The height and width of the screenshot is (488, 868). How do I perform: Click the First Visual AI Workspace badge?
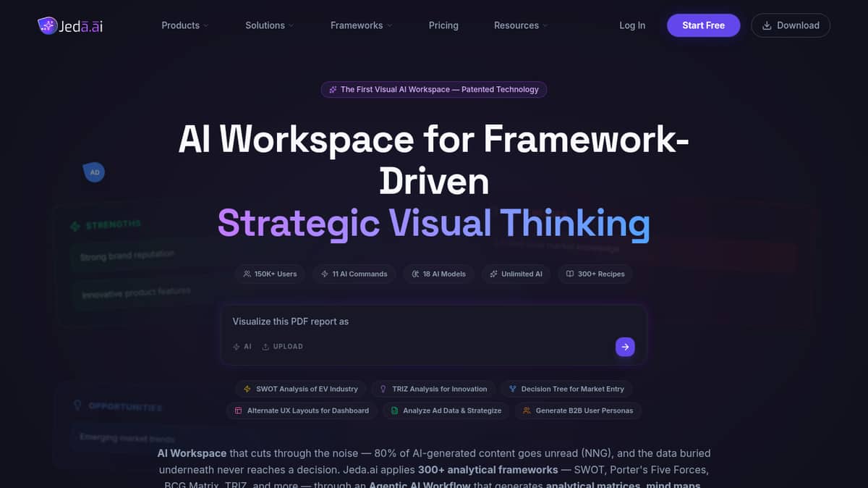[x=434, y=90]
